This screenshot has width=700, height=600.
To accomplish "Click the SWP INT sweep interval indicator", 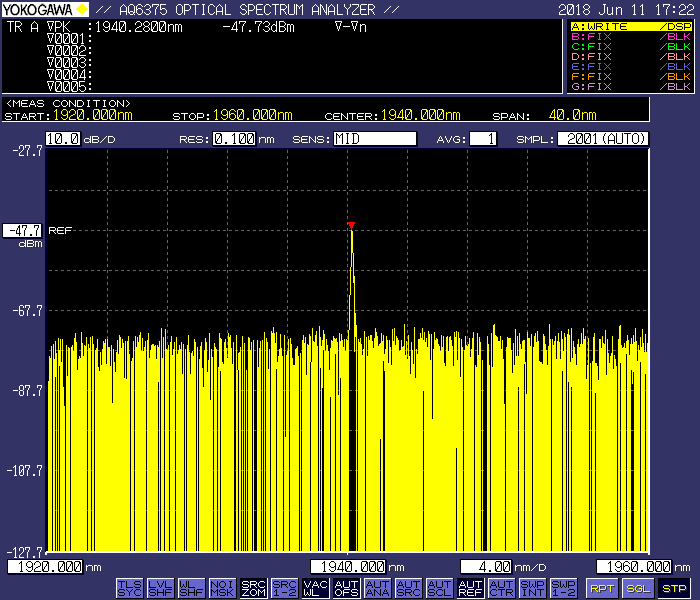I will click(533, 587).
